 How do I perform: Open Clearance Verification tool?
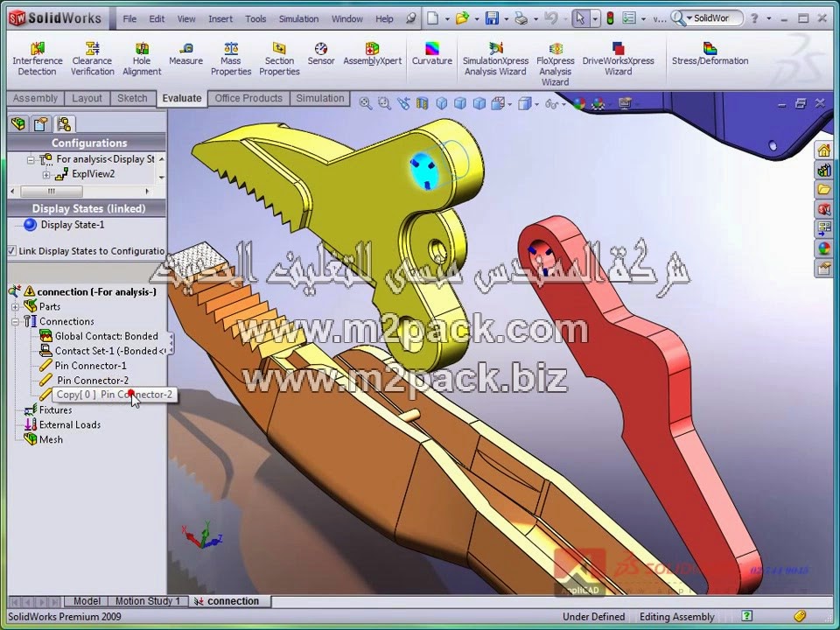92,59
